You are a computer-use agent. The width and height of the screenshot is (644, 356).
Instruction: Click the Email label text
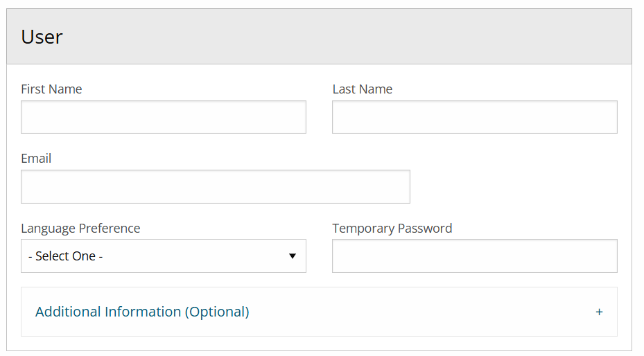pos(36,159)
